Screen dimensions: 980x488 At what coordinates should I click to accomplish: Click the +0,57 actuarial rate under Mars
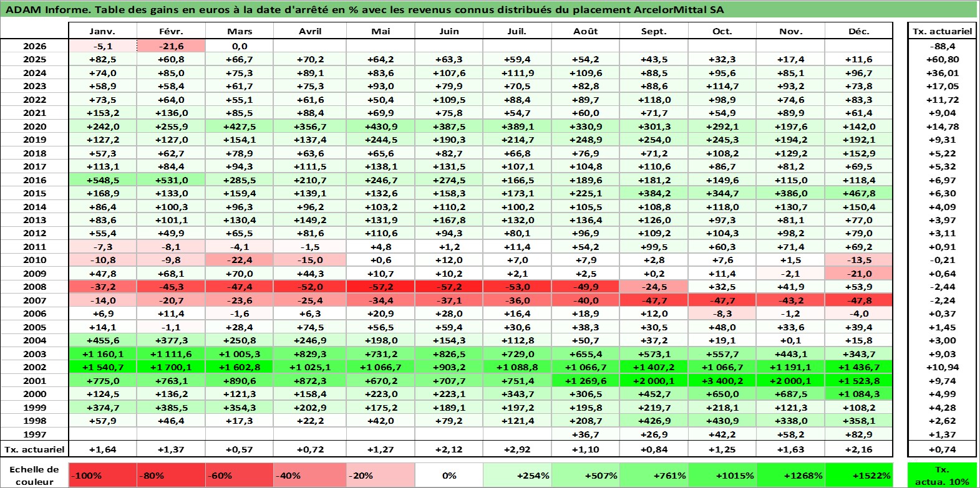click(x=240, y=449)
